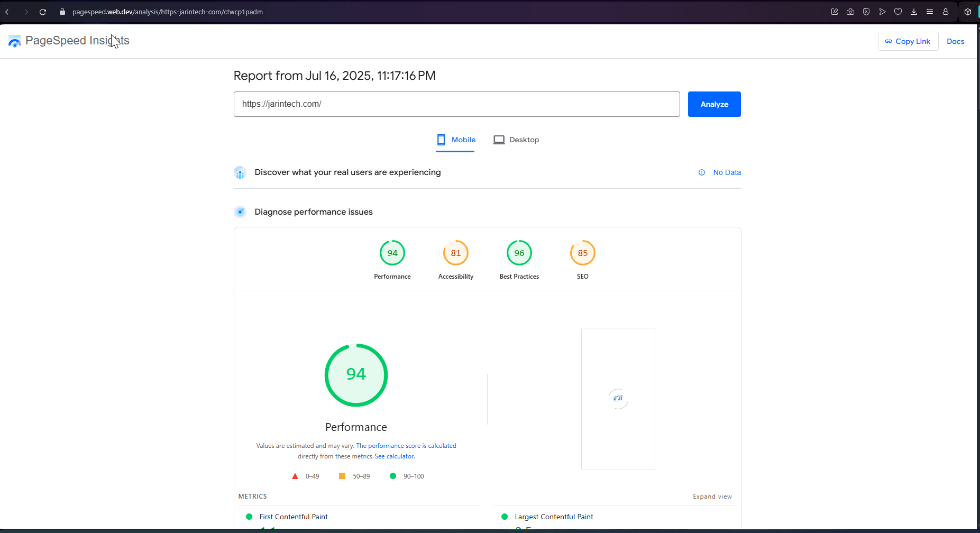
Task: Open the browser snapshot camera tool
Action: pyautogui.click(x=850, y=12)
